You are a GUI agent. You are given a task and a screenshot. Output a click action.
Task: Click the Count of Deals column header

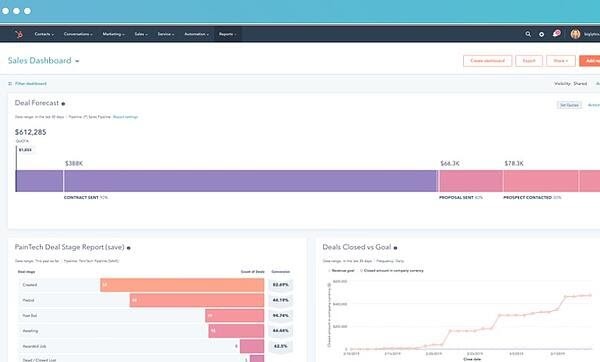coord(253,272)
